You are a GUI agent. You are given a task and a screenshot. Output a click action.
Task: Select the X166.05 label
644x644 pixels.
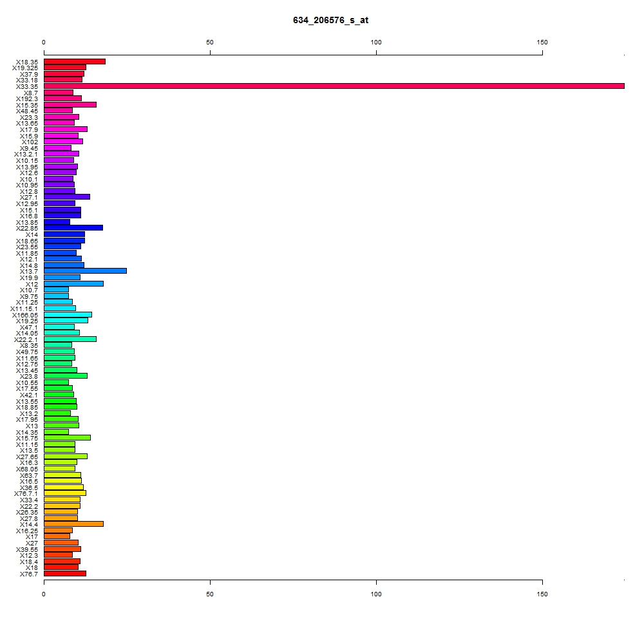[25, 316]
